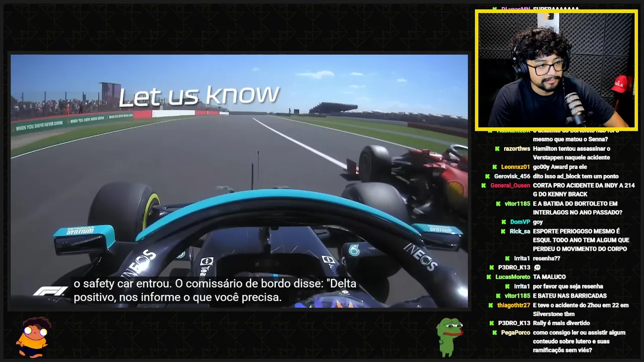Click the badge icon beside DomVP

coord(504,222)
